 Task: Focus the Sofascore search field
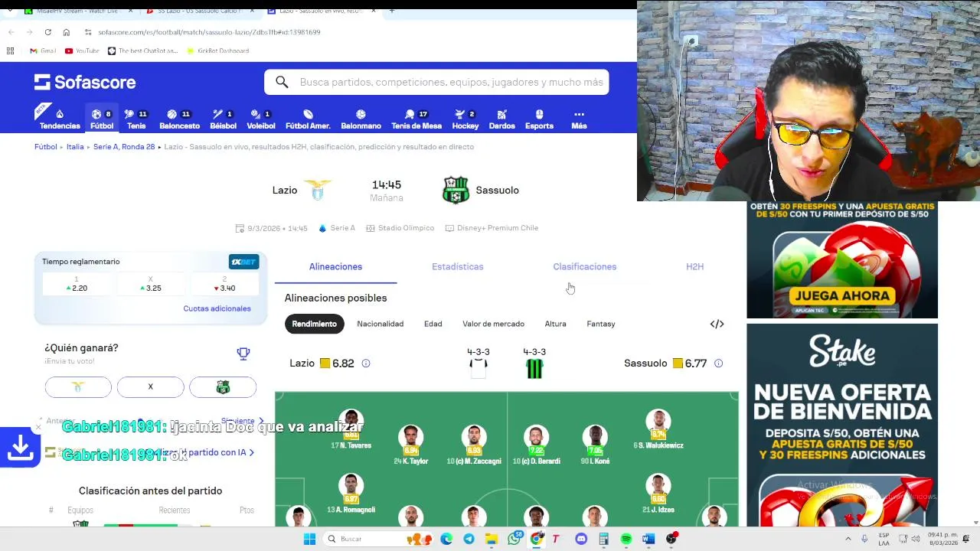click(436, 82)
